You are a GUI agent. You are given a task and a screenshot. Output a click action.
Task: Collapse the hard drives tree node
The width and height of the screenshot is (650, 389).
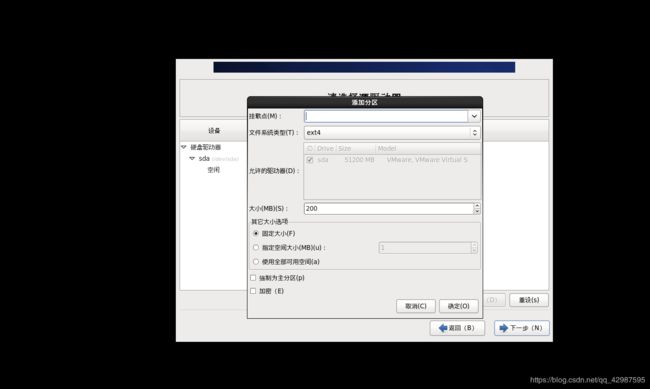click(184, 147)
